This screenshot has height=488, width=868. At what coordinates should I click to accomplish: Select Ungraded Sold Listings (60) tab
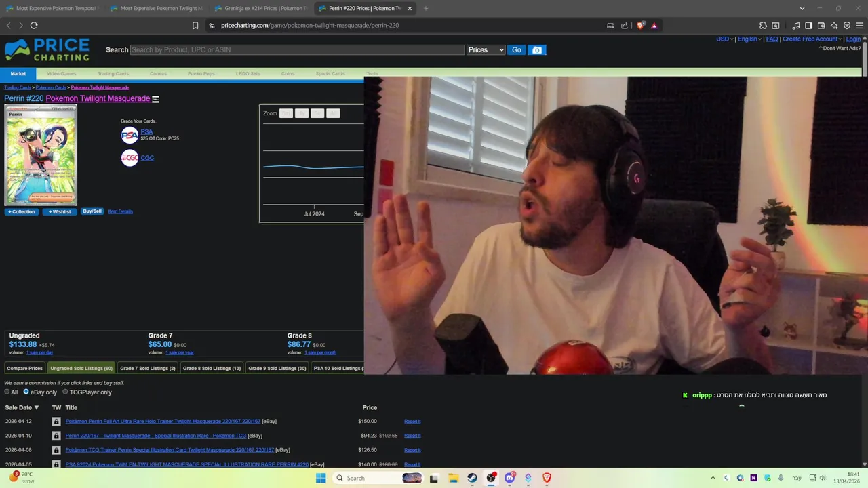(x=81, y=368)
